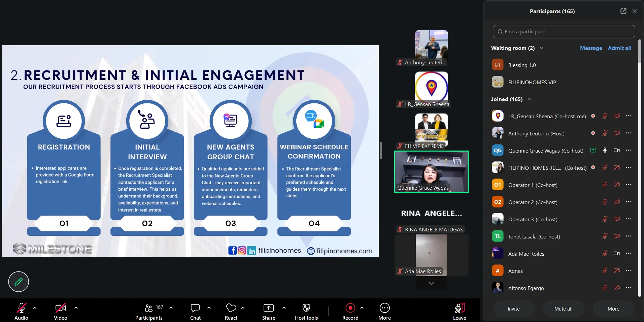Expand the Share options arrow

point(284,308)
